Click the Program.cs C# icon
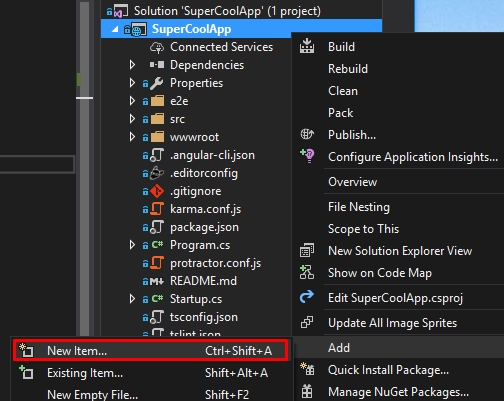Image resolution: width=504 pixels, height=401 pixels. point(157,245)
